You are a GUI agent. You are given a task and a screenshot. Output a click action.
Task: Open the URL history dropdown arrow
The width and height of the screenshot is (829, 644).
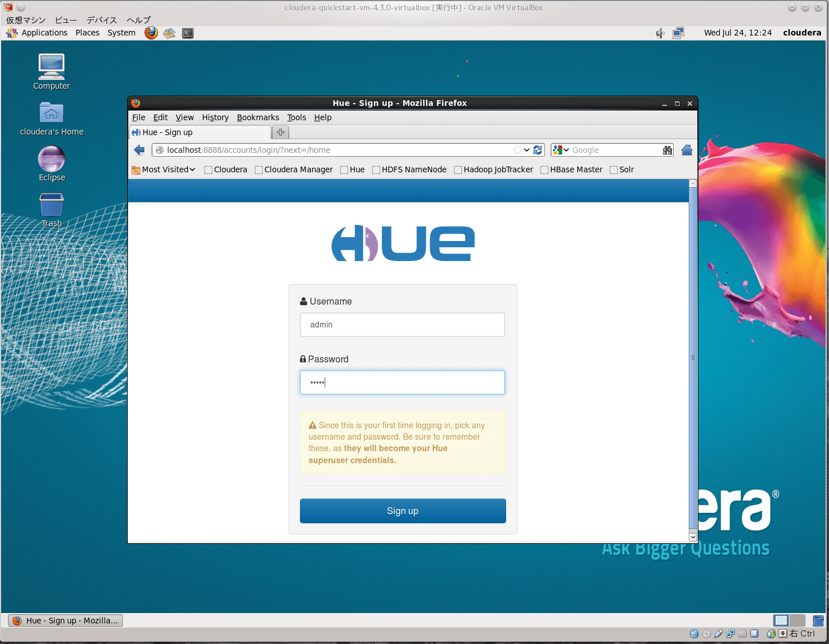[x=527, y=150]
